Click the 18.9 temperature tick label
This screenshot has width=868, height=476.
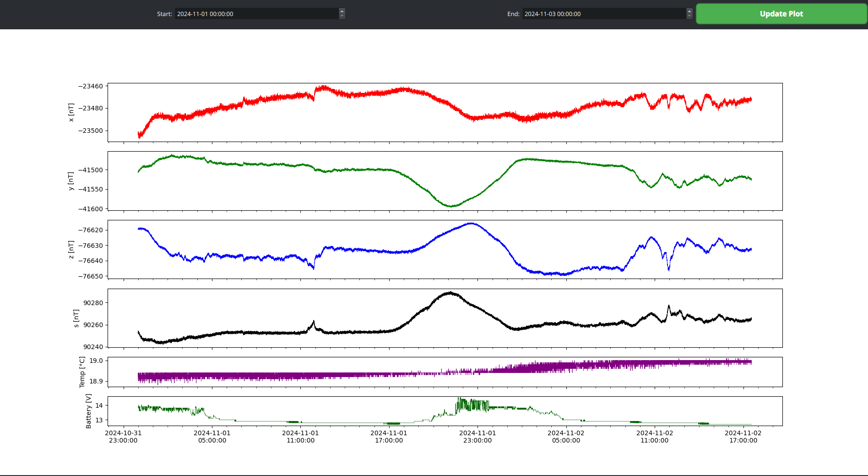click(x=96, y=381)
